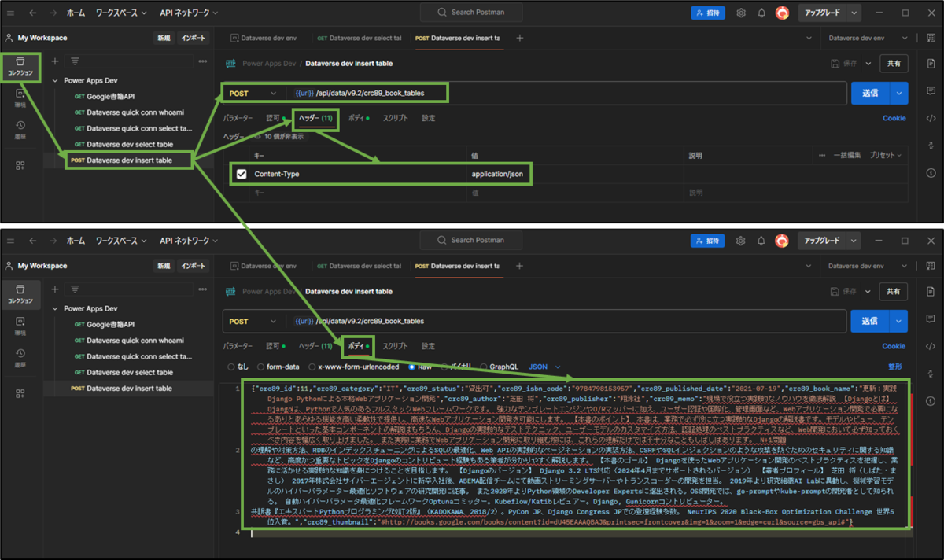The image size is (944, 560).
Task: Click notification bell in upper window header
Action: [x=761, y=13]
